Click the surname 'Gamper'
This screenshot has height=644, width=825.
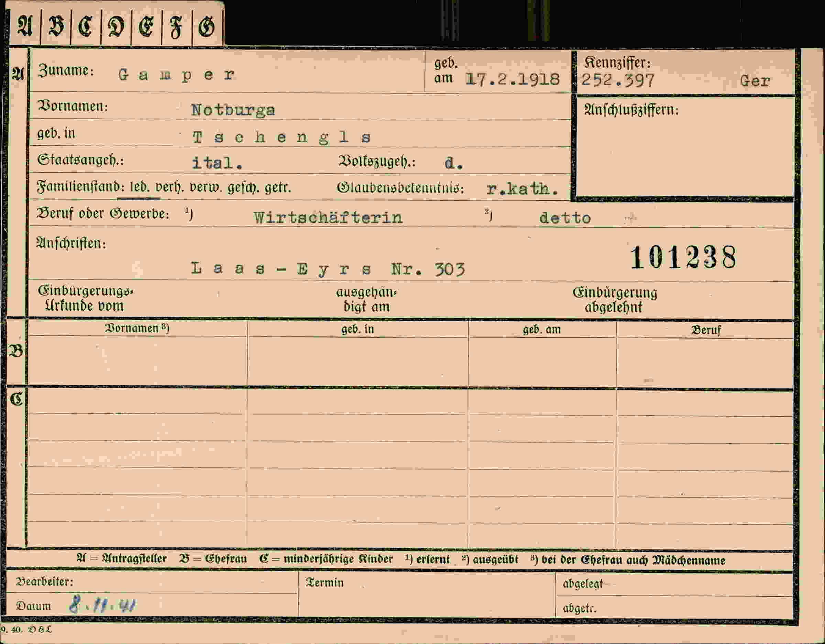[x=176, y=75]
